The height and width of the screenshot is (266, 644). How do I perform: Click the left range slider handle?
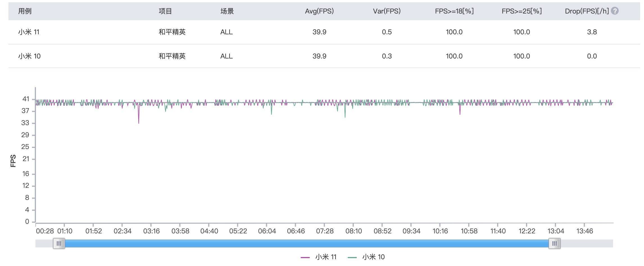(x=59, y=244)
